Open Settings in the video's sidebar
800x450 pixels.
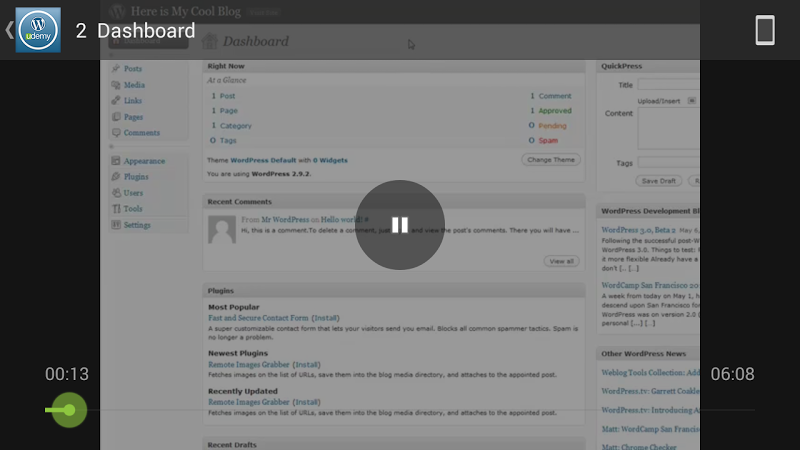pyautogui.click(x=137, y=225)
